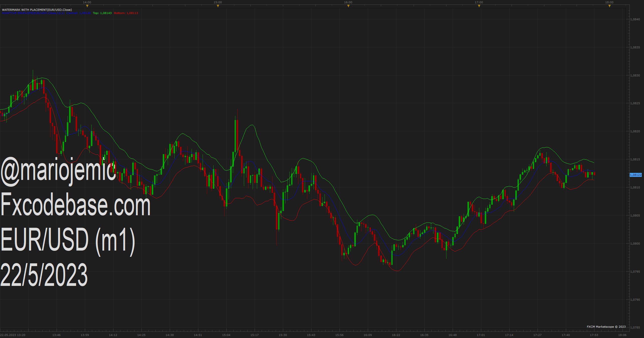The height and width of the screenshot is (338, 644).
Task: Click the 14:00 hour marker triangle
Action: pos(87,6)
